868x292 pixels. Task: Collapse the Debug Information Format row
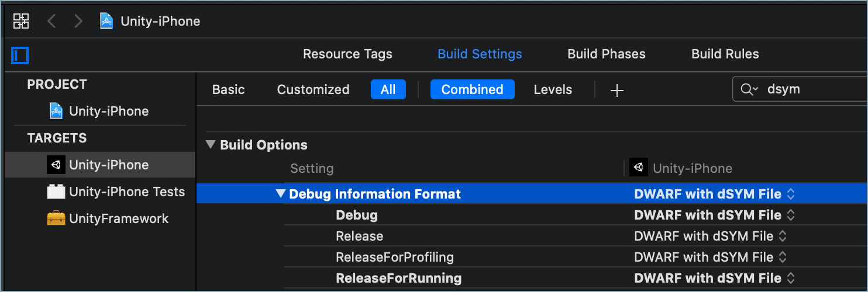point(281,194)
